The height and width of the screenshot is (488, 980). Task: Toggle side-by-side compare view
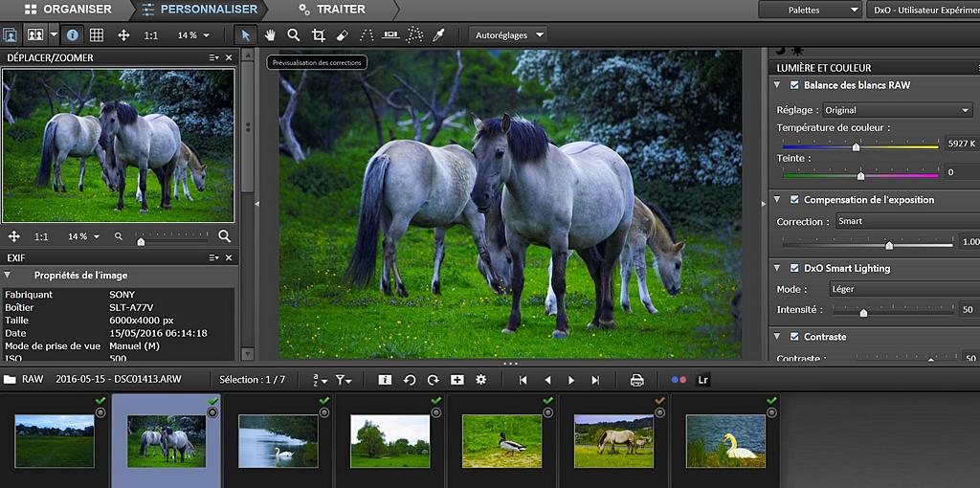click(35, 35)
